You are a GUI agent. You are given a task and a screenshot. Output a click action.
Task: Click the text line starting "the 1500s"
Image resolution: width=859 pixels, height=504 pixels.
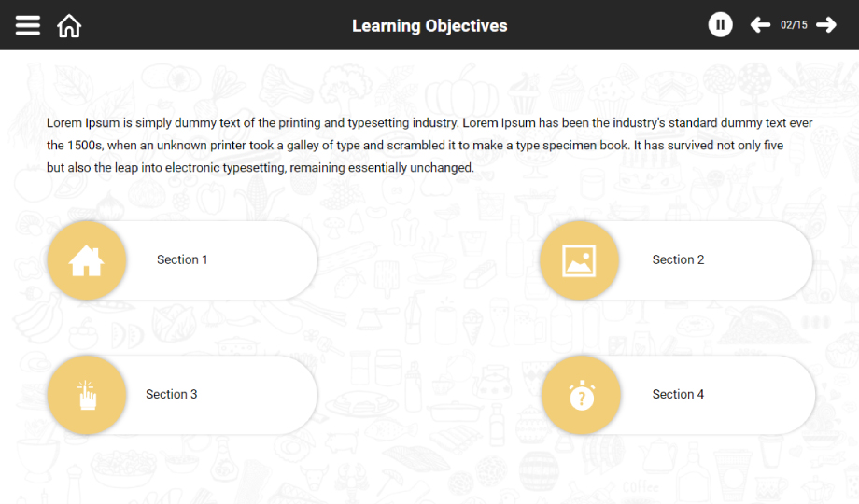pos(415,146)
